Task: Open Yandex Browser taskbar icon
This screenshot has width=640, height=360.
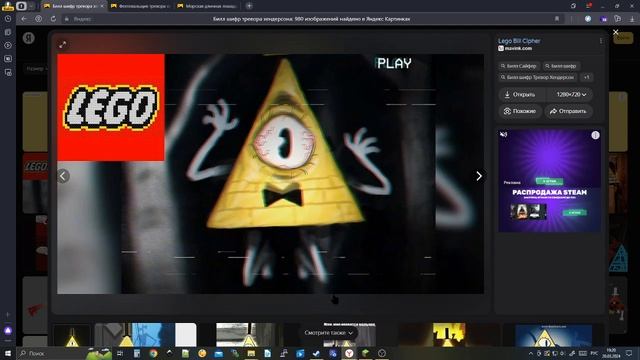Action: [349, 353]
